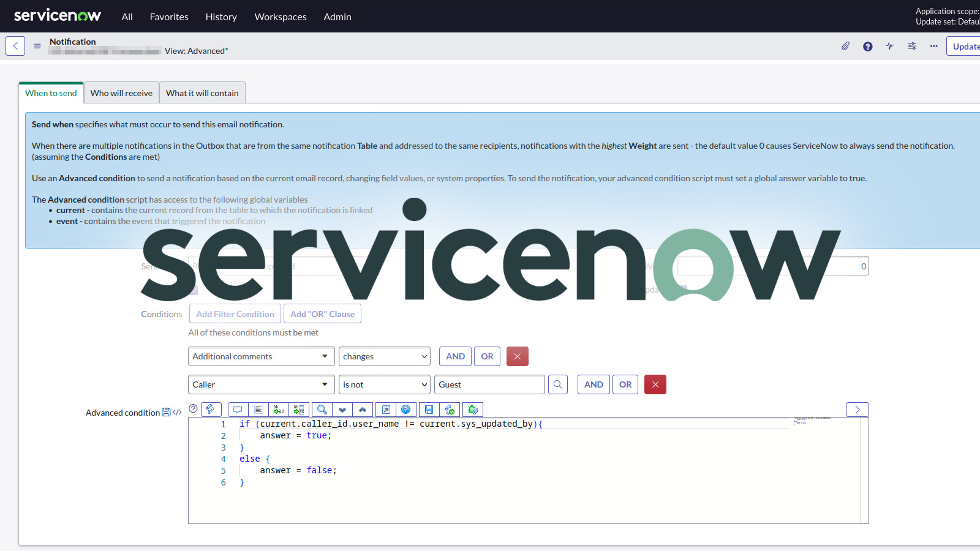The height and width of the screenshot is (551, 980).
Task: Open script search with magnifier icon
Action: click(x=322, y=409)
